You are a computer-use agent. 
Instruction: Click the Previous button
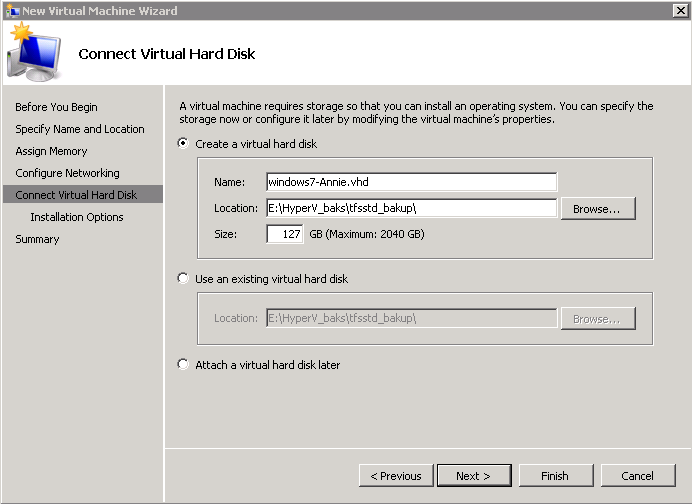tap(396, 476)
